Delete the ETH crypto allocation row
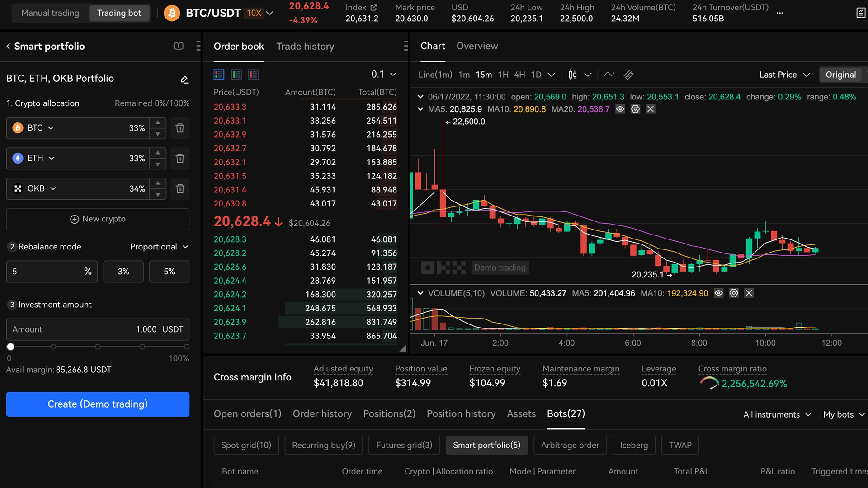The height and width of the screenshot is (488, 868). (179, 158)
